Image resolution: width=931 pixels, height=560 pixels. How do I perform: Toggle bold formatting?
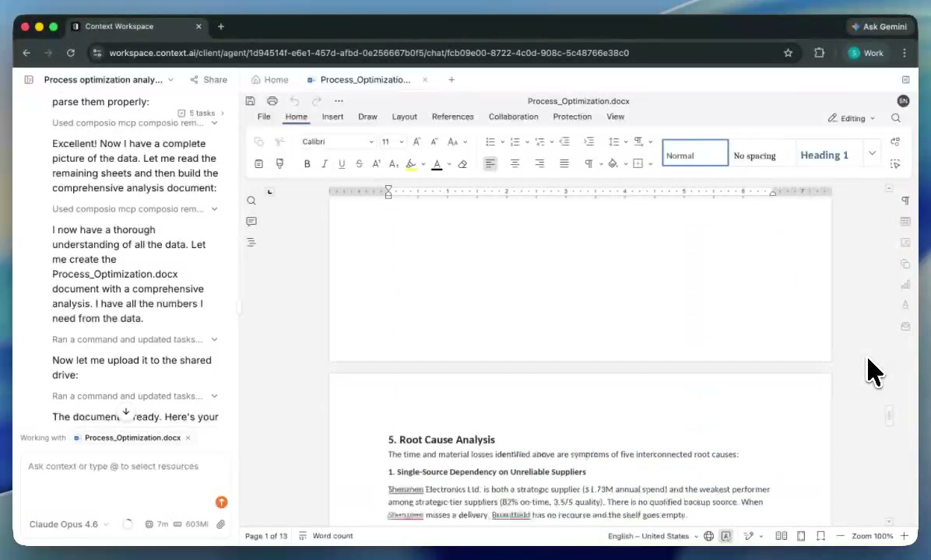click(307, 164)
